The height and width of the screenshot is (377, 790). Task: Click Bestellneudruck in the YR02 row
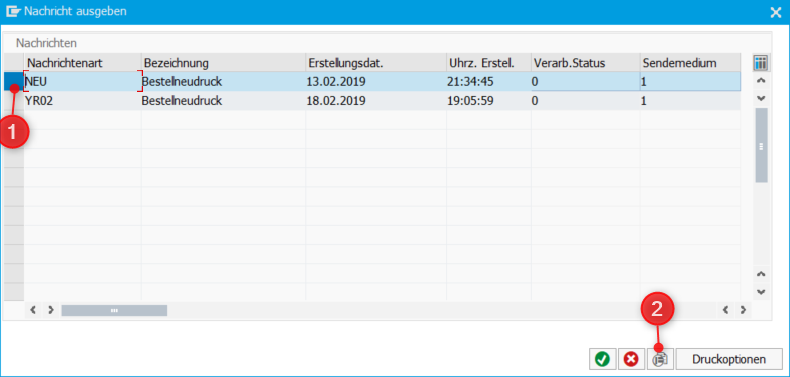pos(223,100)
